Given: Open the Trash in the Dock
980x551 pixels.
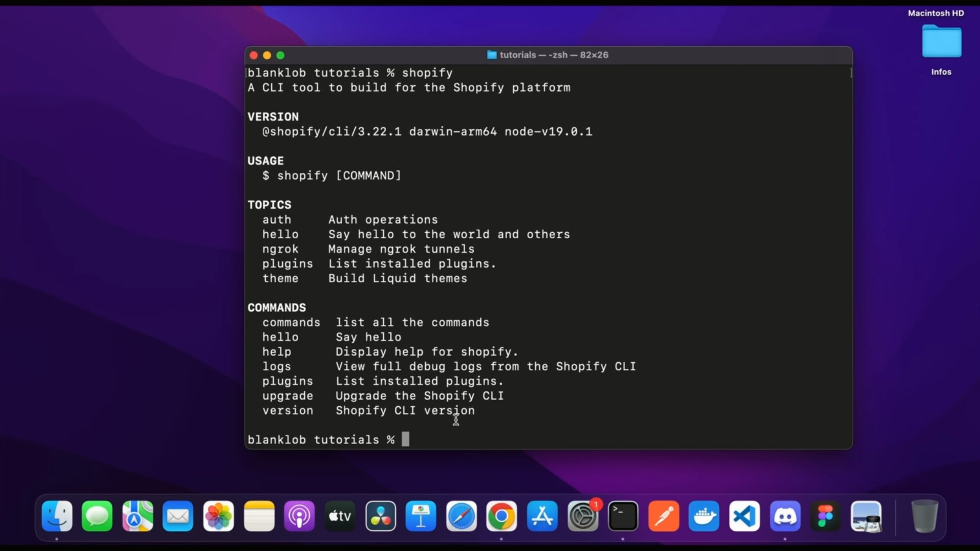Looking at the screenshot, I should pos(925,516).
